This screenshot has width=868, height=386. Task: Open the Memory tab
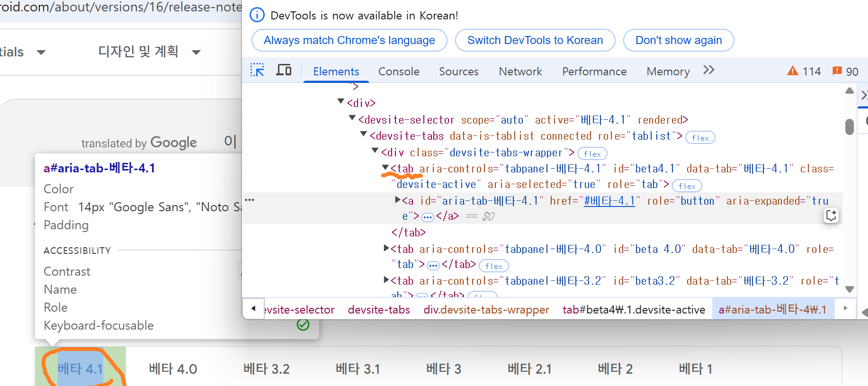click(668, 72)
